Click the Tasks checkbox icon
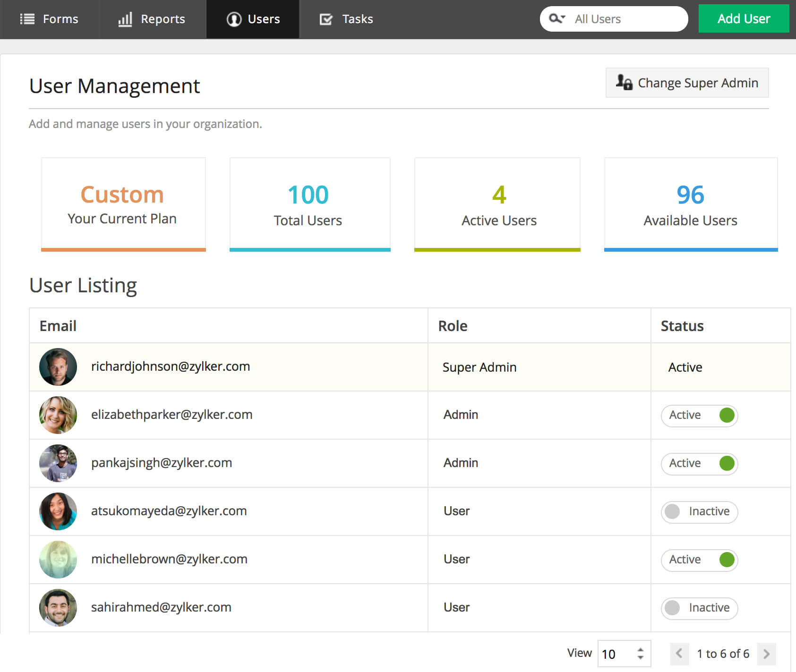 click(x=326, y=19)
